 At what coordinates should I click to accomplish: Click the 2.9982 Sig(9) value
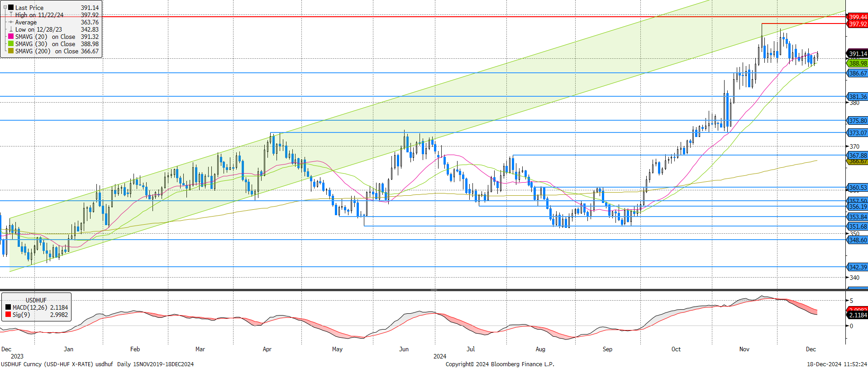(x=59, y=315)
